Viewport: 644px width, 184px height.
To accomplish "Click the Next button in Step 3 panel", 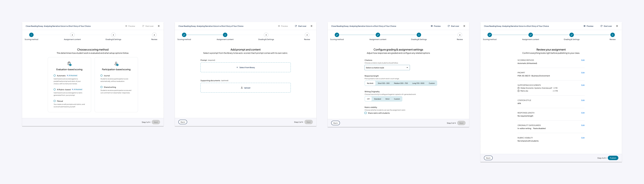I will click(461, 123).
